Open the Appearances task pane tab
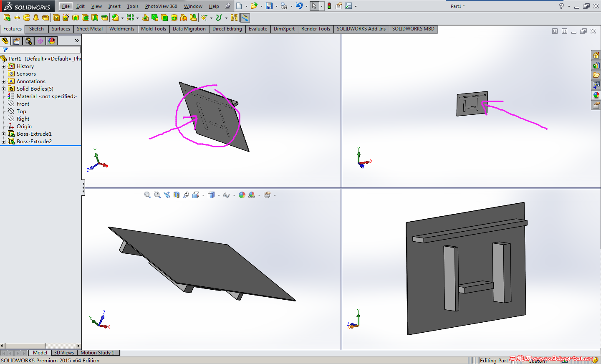The width and height of the screenshot is (601, 364). [596, 95]
